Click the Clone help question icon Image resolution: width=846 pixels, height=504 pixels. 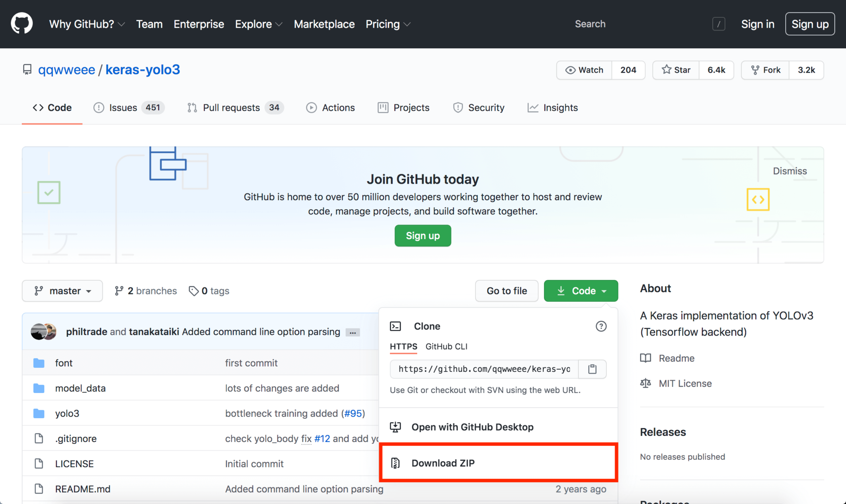click(601, 326)
